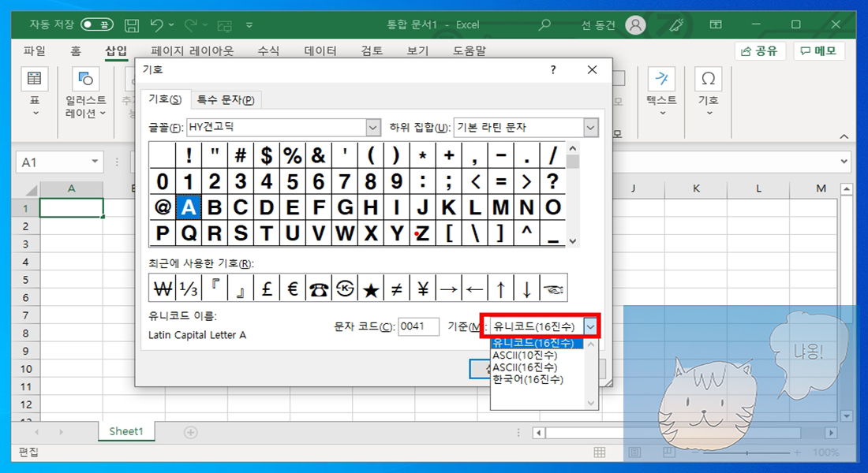Select the 삽입 ribbon tab
Screen dimensions: 868x473
[x=116, y=51]
